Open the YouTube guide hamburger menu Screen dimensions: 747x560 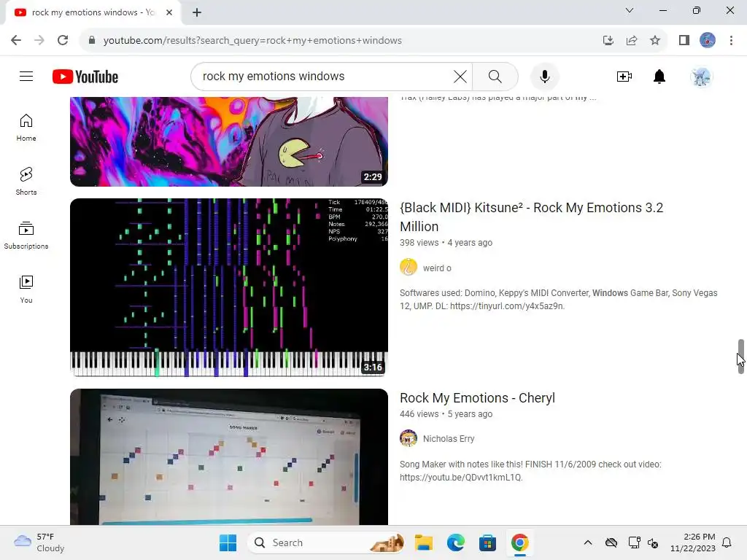click(26, 76)
